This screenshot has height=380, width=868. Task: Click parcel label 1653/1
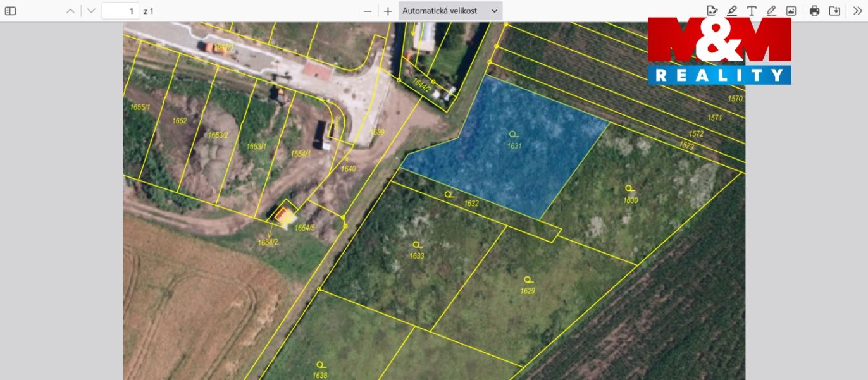click(257, 147)
